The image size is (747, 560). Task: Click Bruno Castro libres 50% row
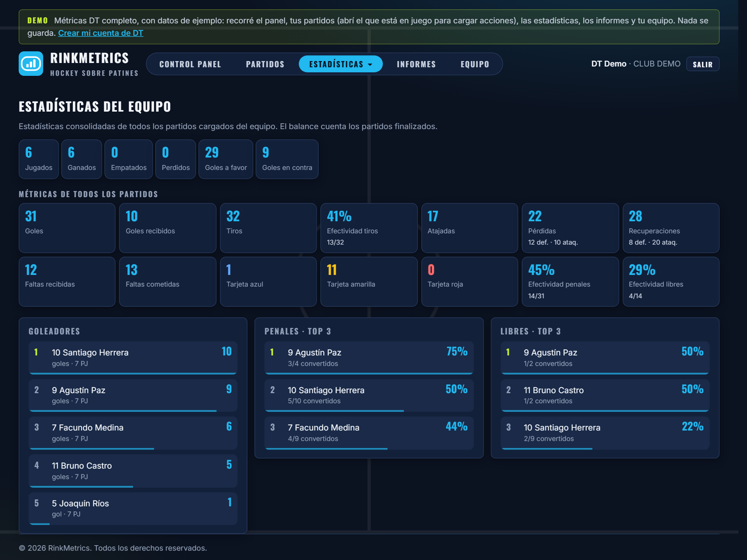pyautogui.click(x=605, y=395)
